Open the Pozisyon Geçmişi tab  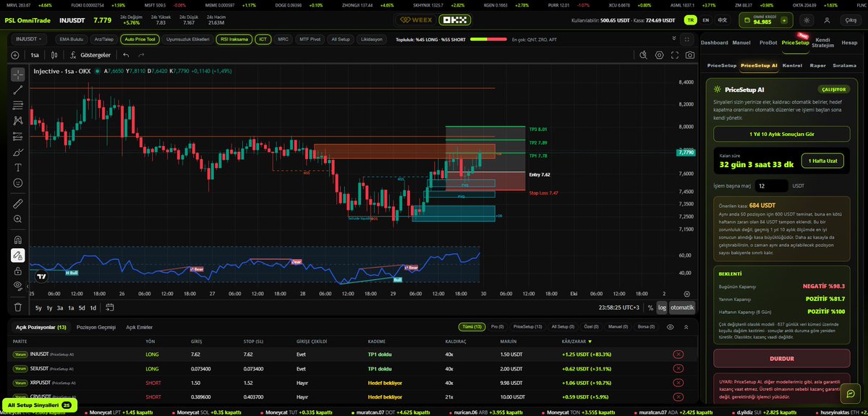coord(96,327)
